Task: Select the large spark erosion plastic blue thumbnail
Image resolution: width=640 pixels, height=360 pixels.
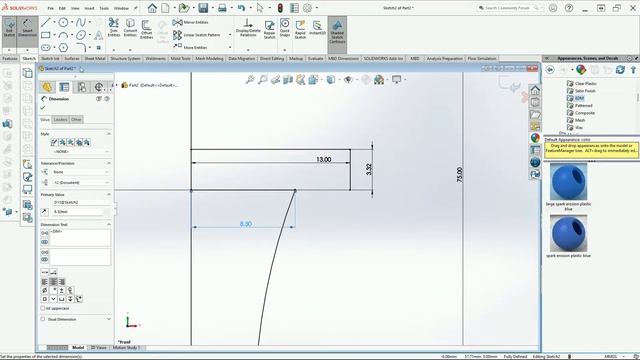Action: pos(569,182)
